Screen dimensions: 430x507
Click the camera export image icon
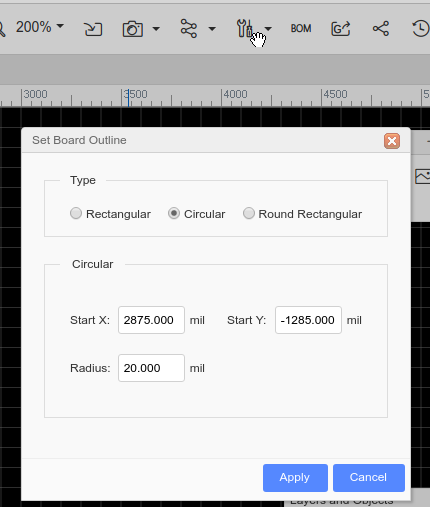pos(133,29)
